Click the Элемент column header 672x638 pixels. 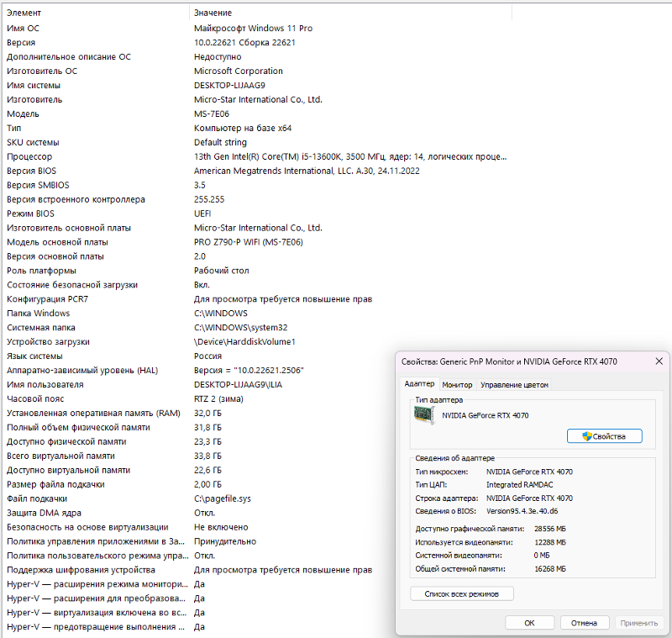point(96,13)
